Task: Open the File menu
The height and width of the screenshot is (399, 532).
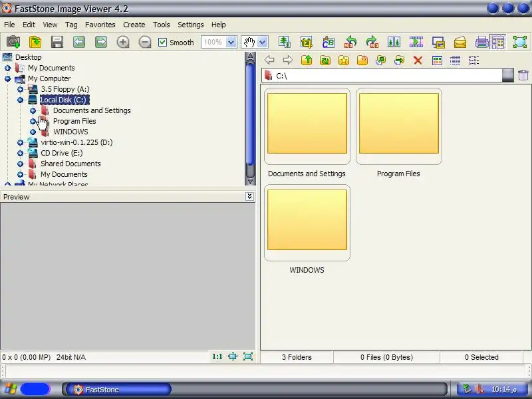Action: [9, 25]
